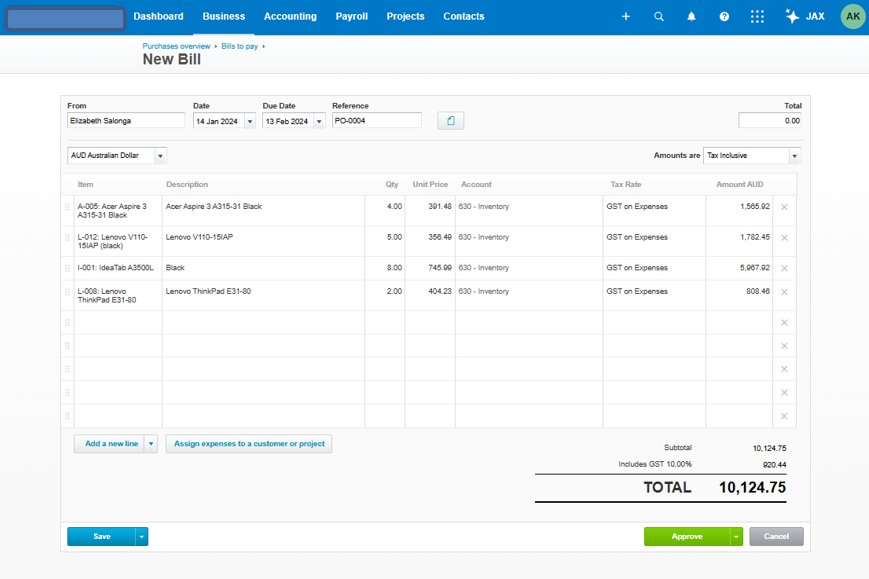Click Assign expenses to a customer or project

pyautogui.click(x=249, y=444)
